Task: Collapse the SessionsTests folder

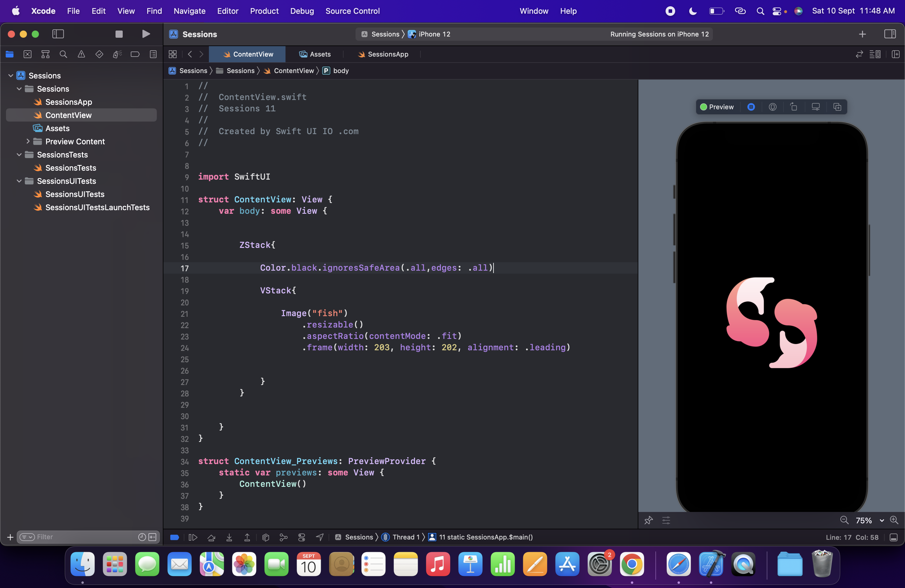Action: tap(19, 155)
